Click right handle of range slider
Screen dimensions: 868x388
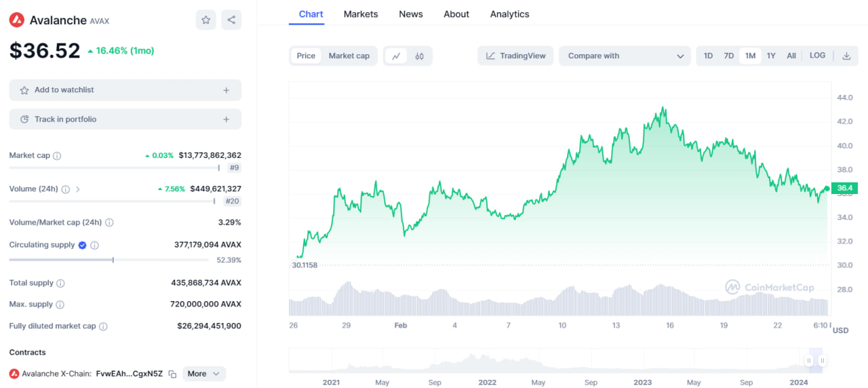pyautogui.click(x=822, y=361)
